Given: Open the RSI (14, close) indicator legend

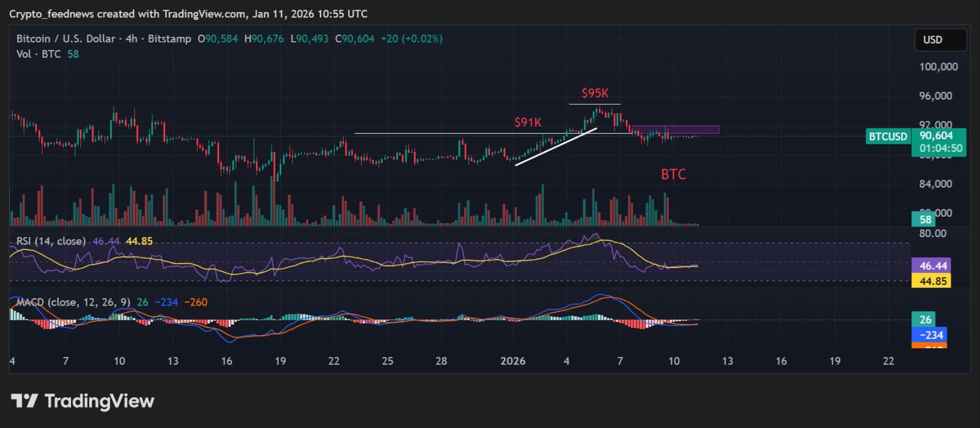Looking at the screenshot, I should tap(51, 241).
